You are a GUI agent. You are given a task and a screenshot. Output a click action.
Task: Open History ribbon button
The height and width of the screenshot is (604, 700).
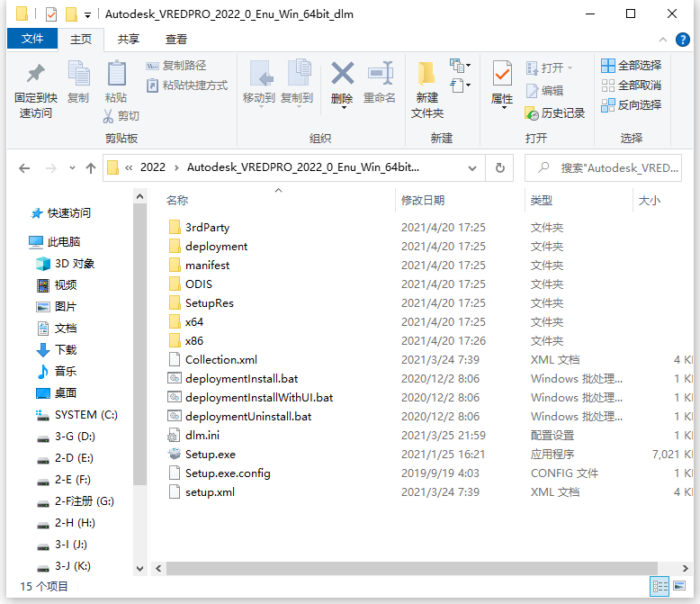click(x=555, y=113)
